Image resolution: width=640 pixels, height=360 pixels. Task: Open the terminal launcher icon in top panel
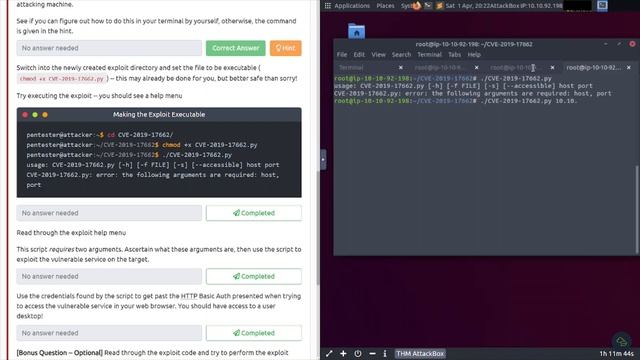[x=428, y=6]
